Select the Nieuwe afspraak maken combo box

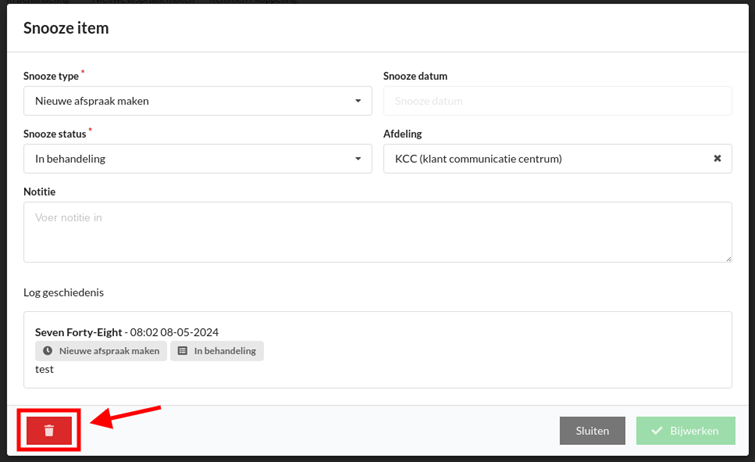coord(197,101)
